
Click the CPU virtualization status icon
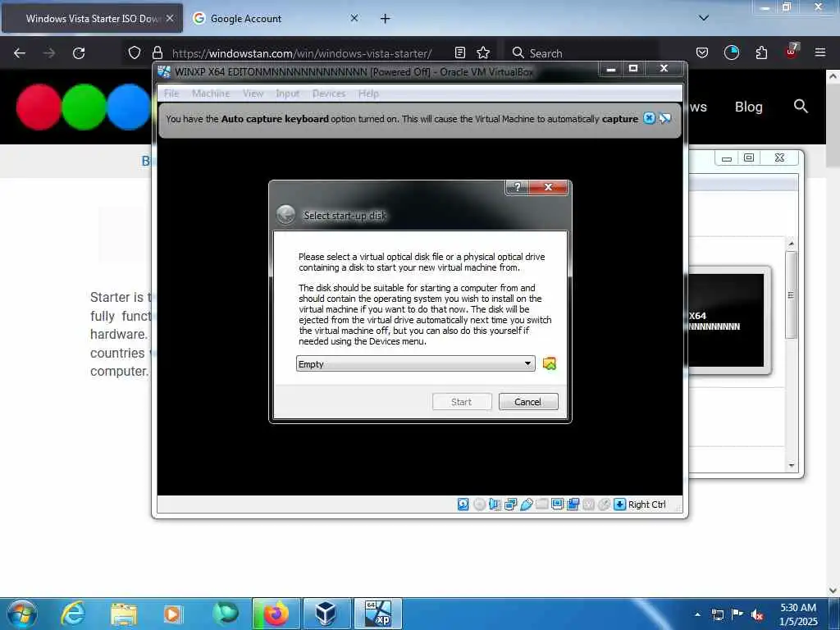[x=588, y=504]
